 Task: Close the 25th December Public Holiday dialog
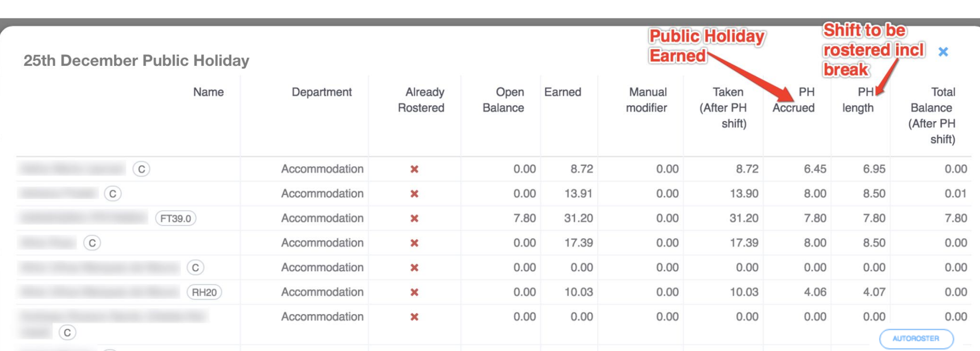tap(943, 52)
